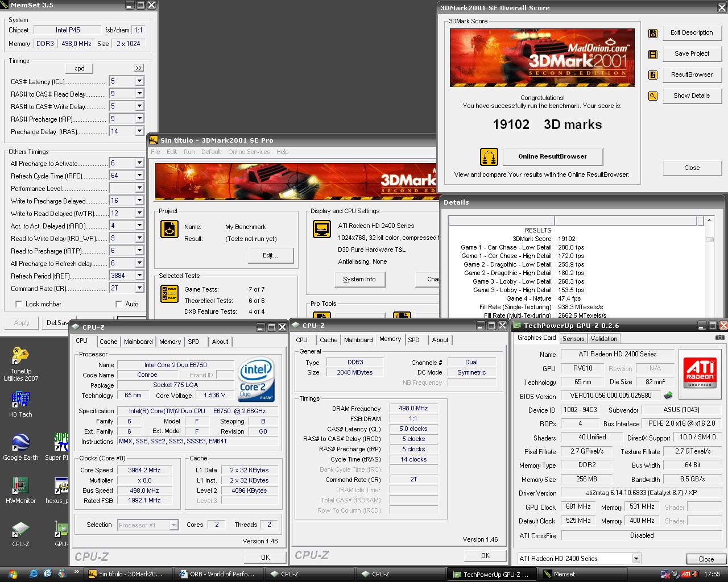Screen dimensions: 728x582
Task: Click the Windows Start button
Action: coord(13,574)
